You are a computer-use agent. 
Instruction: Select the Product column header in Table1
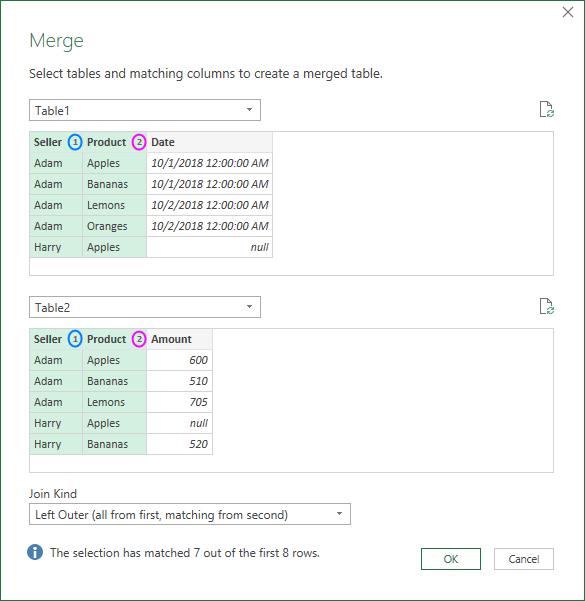pyautogui.click(x=114, y=142)
